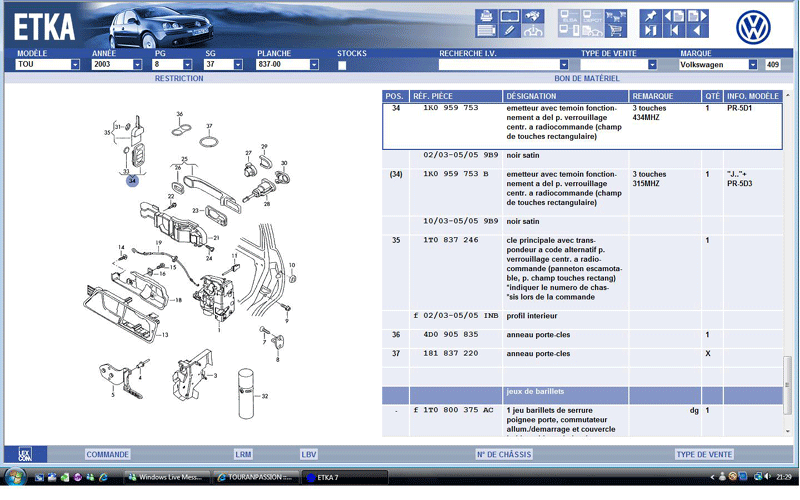Select part number 4D0 905 835

click(x=451, y=335)
